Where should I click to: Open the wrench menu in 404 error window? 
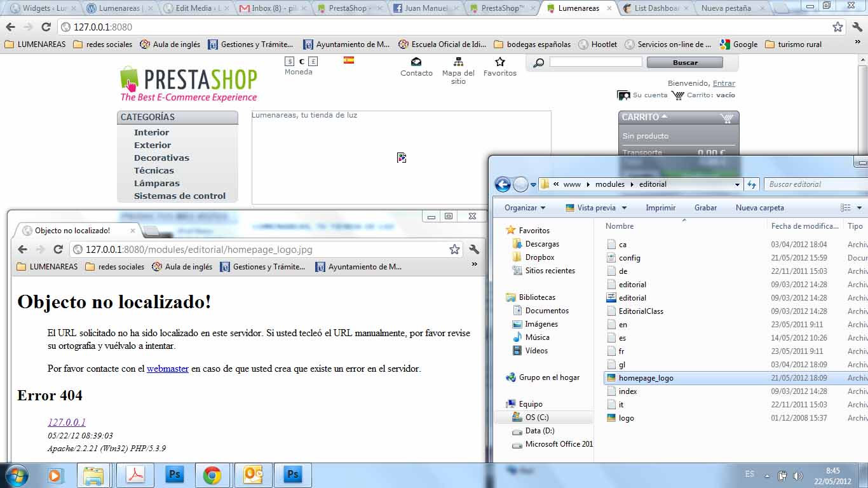click(474, 250)
